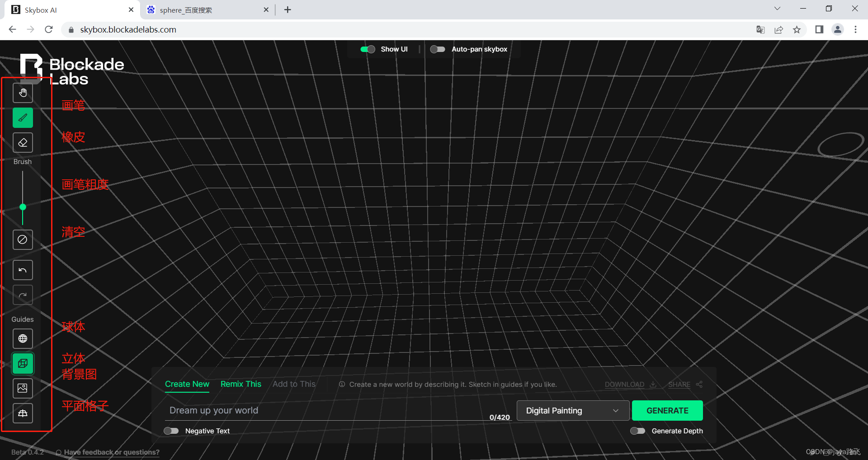
Task: Enable the Negative Text toggle
Action: pyautogui.click(x=171, y=431)
